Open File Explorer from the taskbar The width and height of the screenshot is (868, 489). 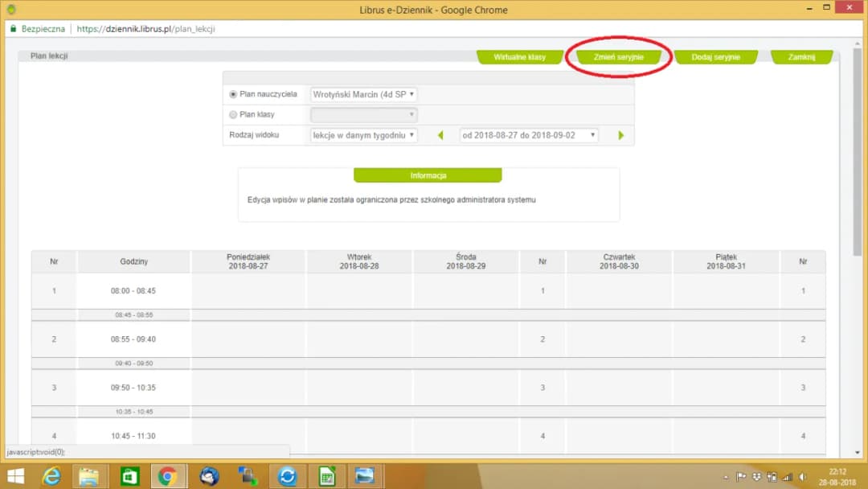click(x=90, y=476)
